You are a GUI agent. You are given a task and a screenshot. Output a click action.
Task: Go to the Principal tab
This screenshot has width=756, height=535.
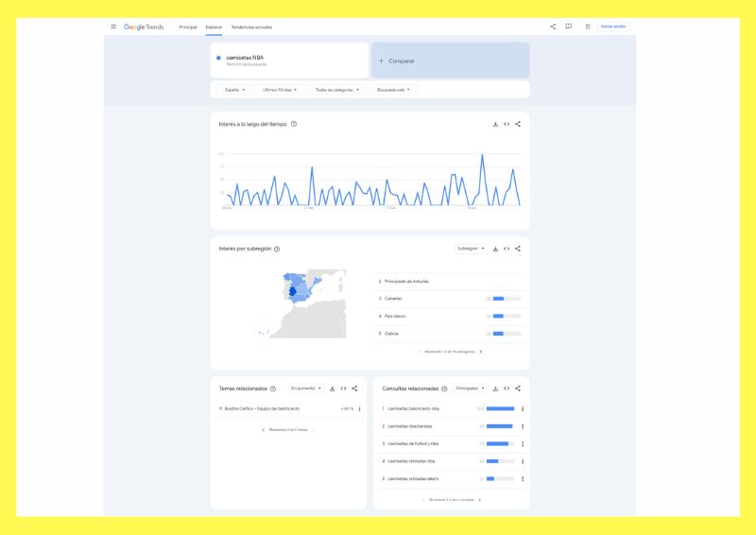point(188,27)
